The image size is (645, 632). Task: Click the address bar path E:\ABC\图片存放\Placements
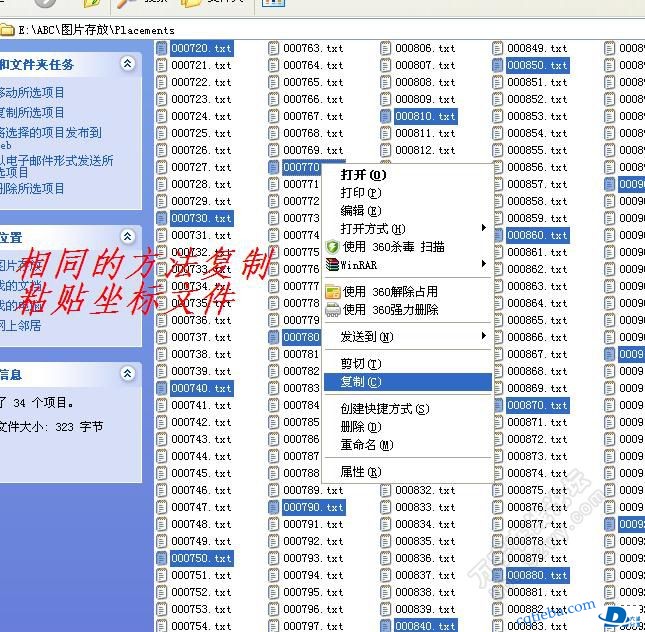(x=96, y=30)
